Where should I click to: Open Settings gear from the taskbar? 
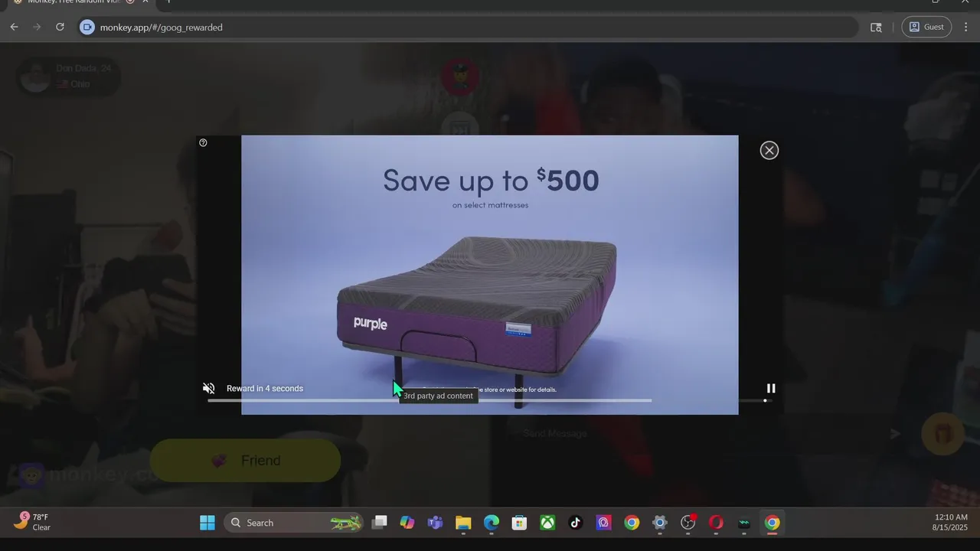coord(660,523)
